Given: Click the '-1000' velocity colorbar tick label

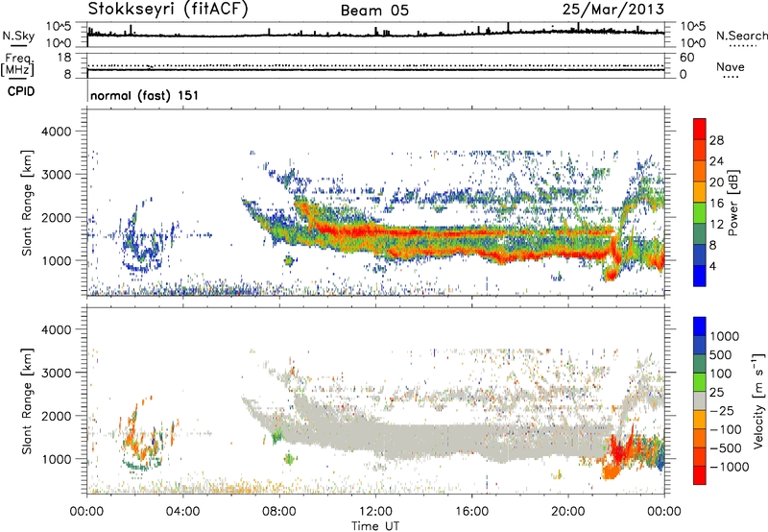Looking at the screenshot, I should (730, 467).
